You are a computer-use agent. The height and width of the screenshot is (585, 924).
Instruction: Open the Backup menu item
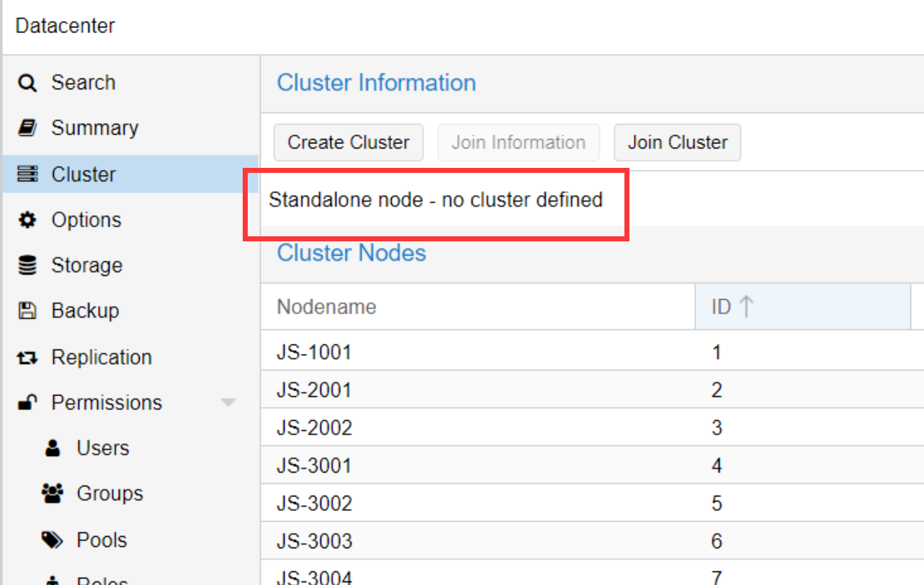click(85, 311)
